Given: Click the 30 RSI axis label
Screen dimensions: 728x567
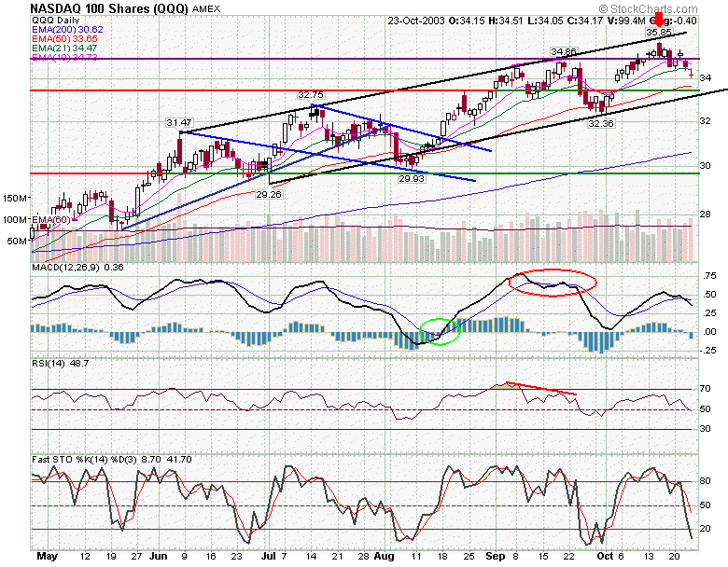Looking at the screenshot, I should click(706, 429).
